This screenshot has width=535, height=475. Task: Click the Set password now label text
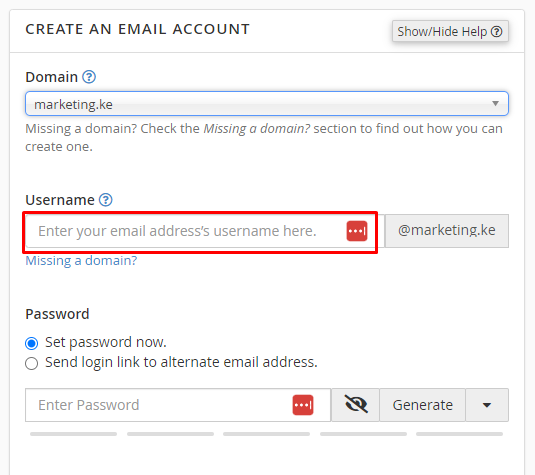tap(106, 342)
